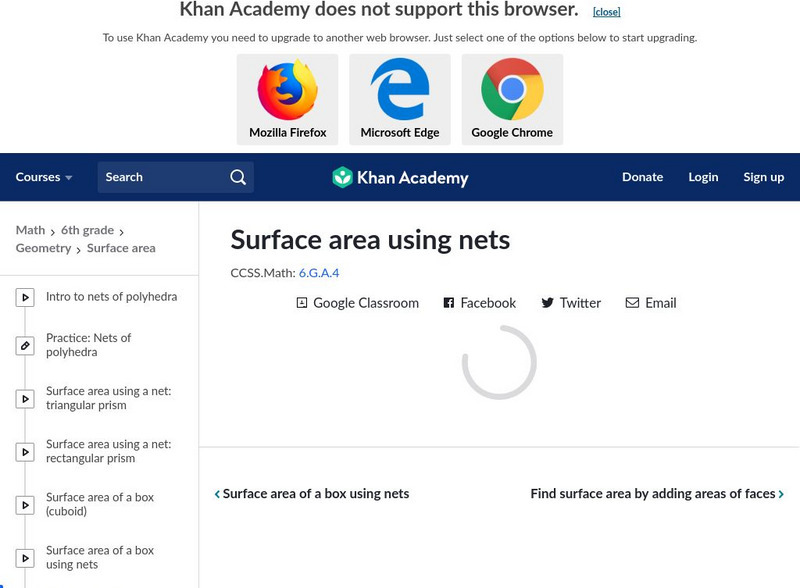The image size is (800, 588).
Task: Go to previous lesson: Surface area of a box using nets
Action: [312, 493]
